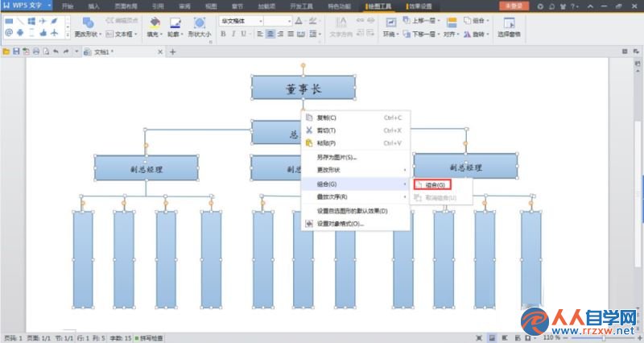Click the font color A icon

click(x=299, y=21)
